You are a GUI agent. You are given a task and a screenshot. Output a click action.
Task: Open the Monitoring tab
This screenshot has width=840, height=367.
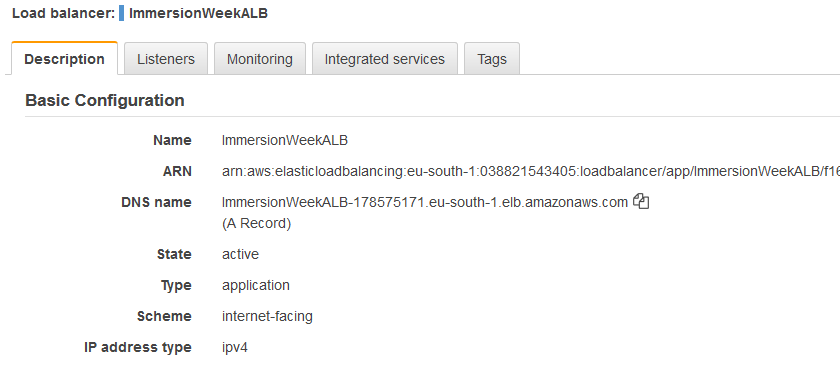click(260, 59)
